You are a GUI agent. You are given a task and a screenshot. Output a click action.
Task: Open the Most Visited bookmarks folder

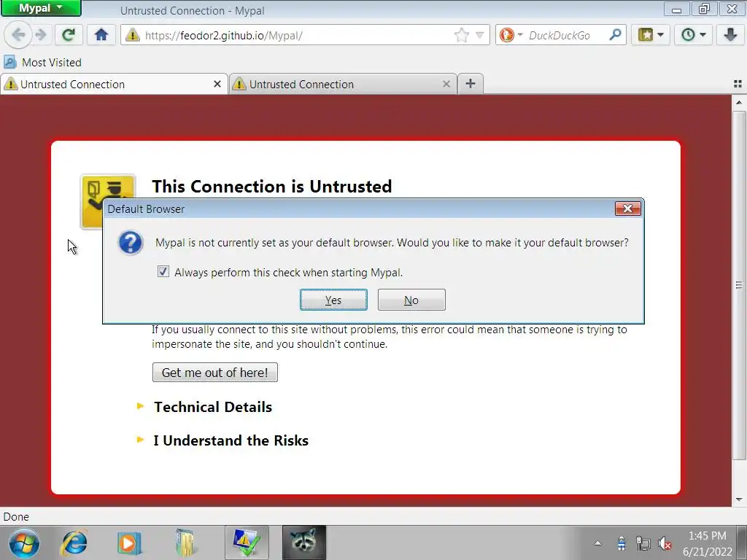[42, 63]
